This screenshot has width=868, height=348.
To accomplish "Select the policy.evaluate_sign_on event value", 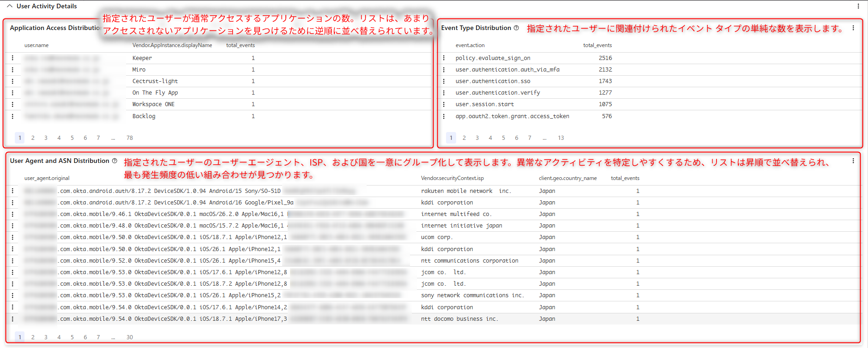I will tap(493, 58).
